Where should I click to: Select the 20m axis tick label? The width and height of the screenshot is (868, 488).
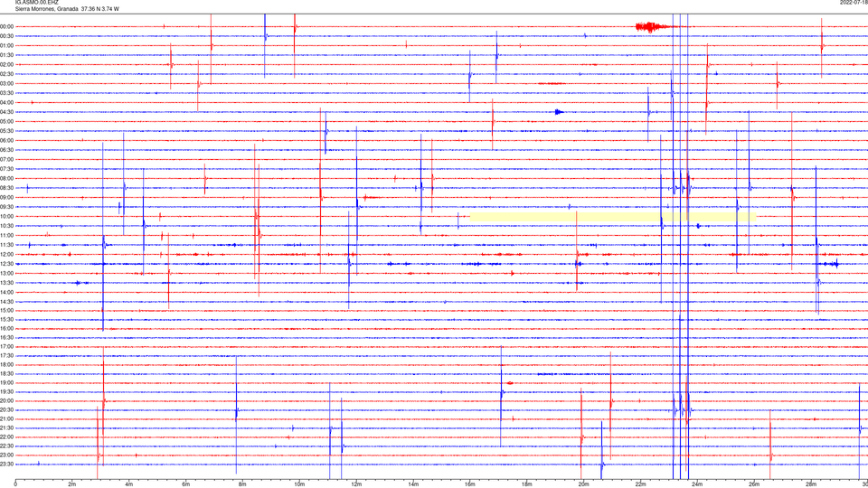click(583, 484)
